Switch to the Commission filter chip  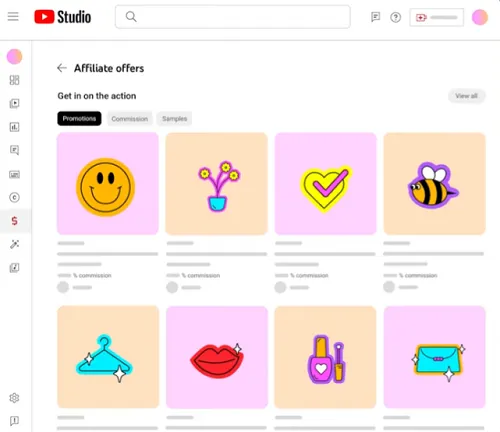pyautogui.click(x=130, y=119)
